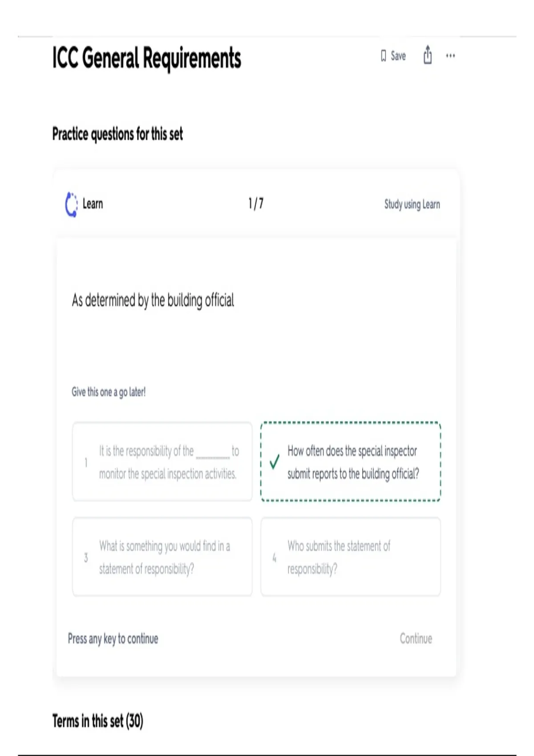Click the 'Press any key to continue' text
534x756 pixels.
point(113,639)
